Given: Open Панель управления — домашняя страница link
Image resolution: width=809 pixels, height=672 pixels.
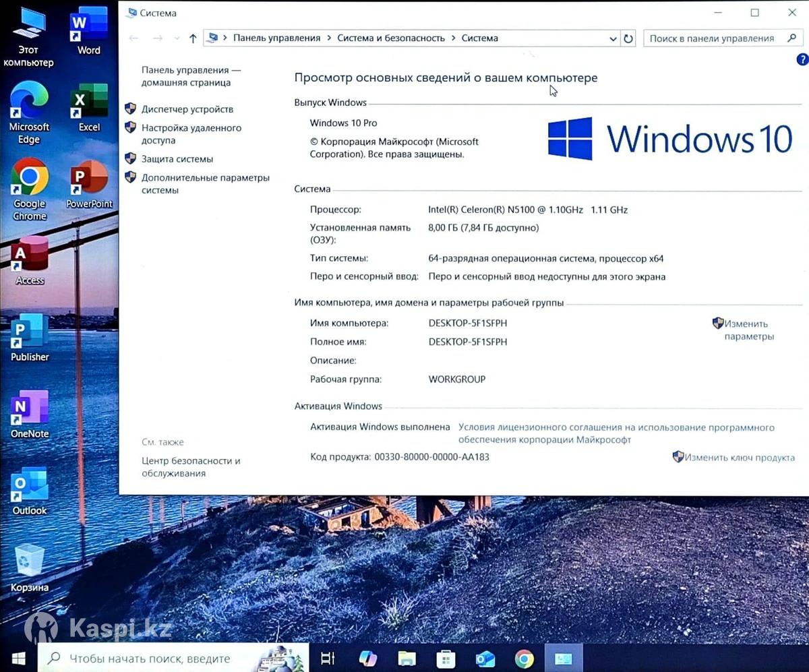Looking at the screenshot, I should (191, 76).
